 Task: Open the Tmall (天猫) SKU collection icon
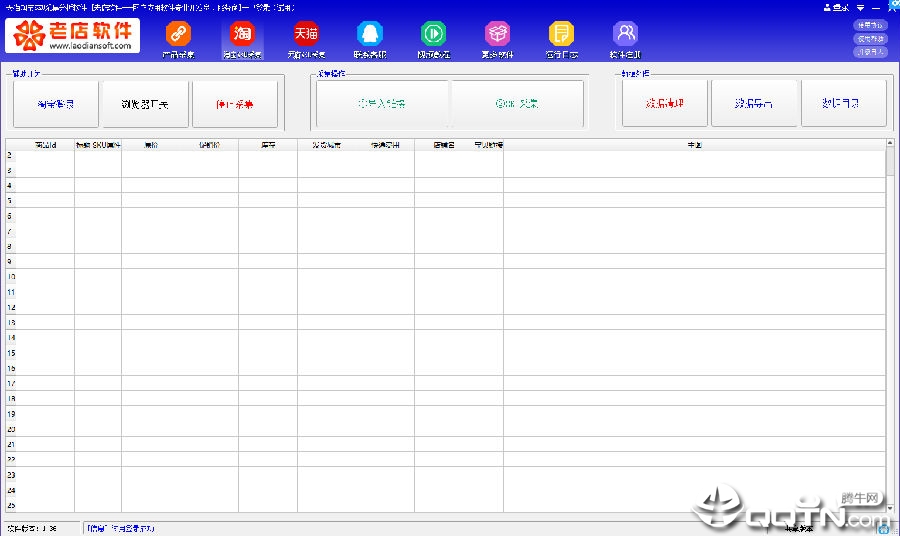pyautogui.click(x=306, y=34)
